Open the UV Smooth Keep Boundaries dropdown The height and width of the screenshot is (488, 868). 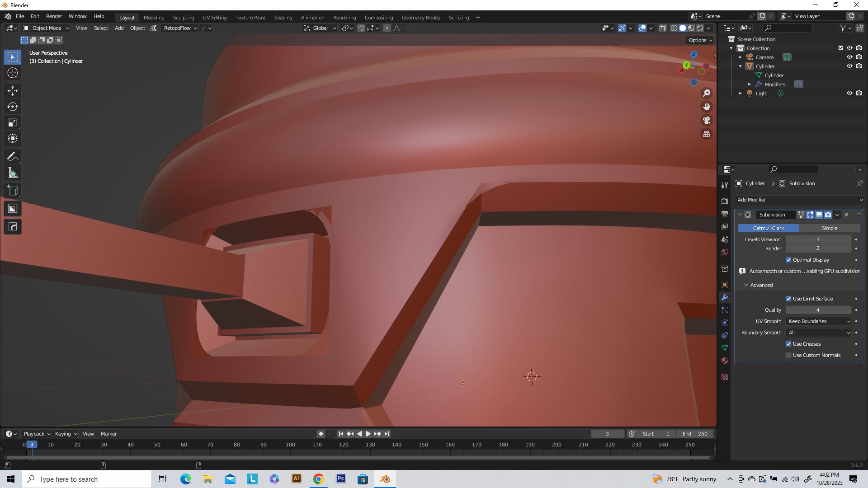819,321
